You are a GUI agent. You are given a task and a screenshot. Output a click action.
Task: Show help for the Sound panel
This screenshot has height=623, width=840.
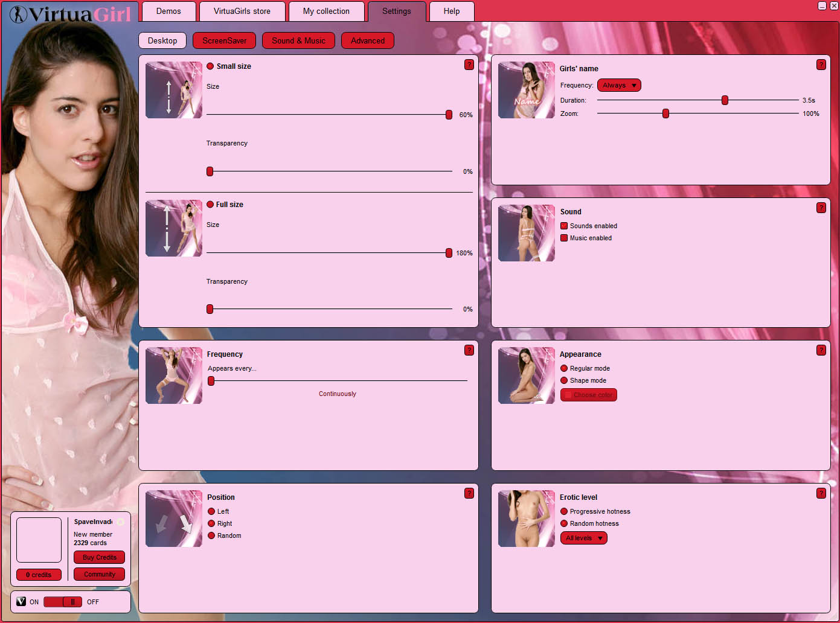coord(821,208)
